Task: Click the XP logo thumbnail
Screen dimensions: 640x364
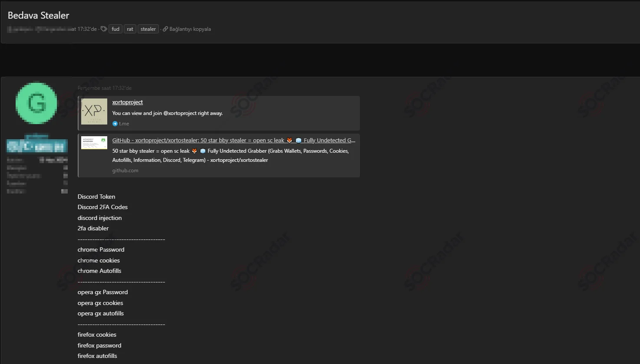Action: [x=94, y=111]
